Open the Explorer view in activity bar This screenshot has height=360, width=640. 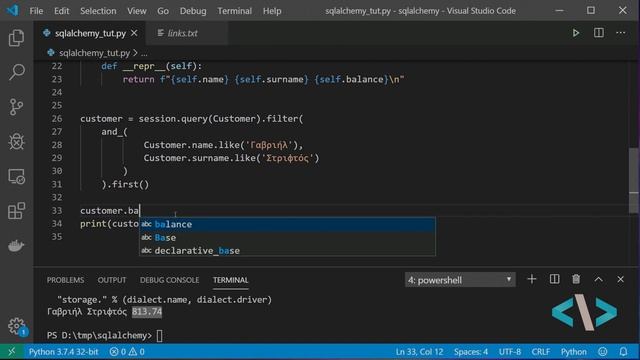click(x=16, y=38)
